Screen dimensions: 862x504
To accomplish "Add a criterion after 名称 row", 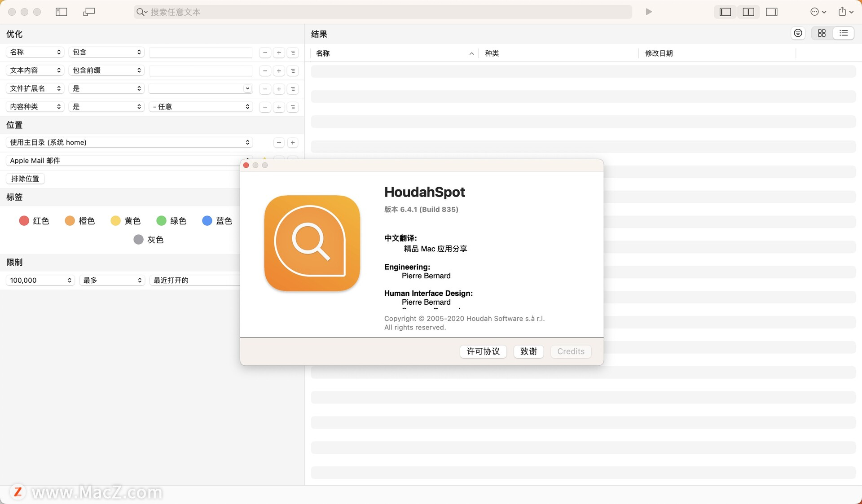I will (279, 53).
